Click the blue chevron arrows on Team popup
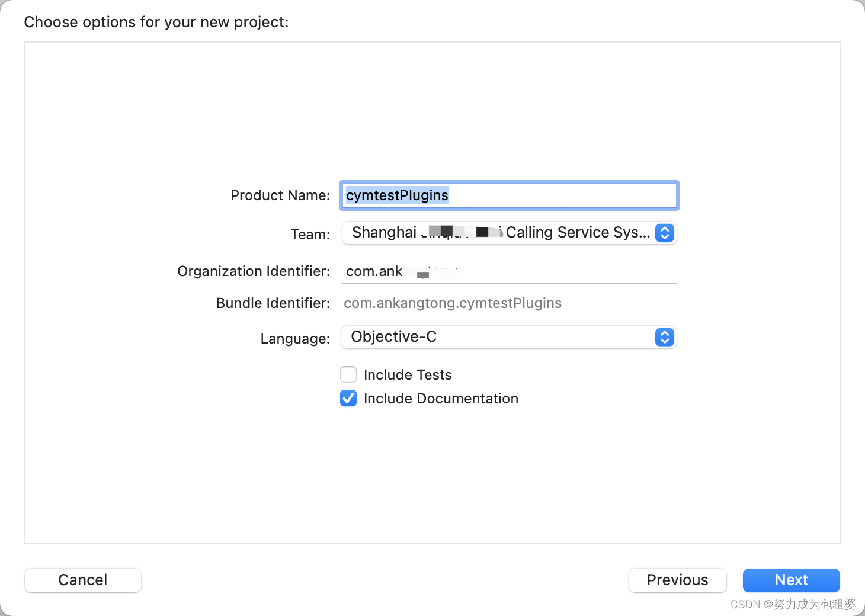The image size is (865, 616). (x=665, y=233)
